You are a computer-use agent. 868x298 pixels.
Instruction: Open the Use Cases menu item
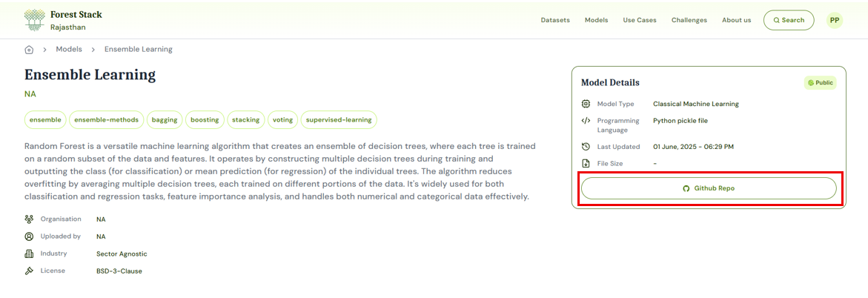(x=640, y=20)
